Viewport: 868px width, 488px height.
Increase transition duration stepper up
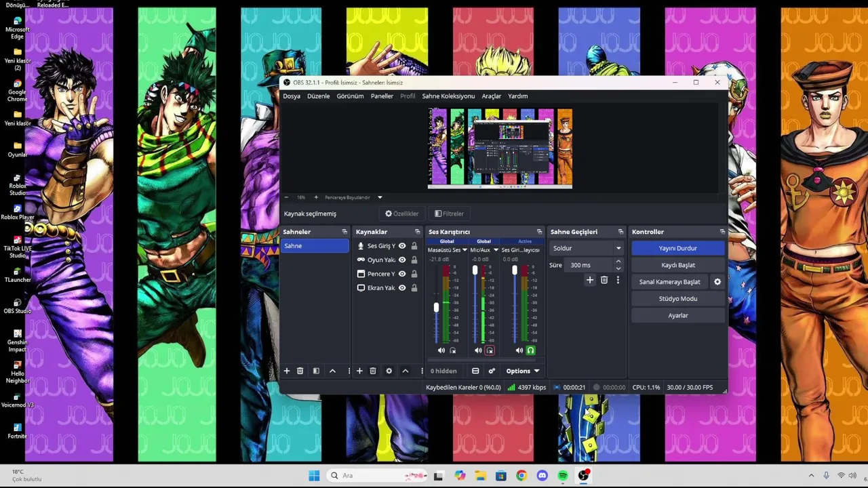(x=618, y=262)
